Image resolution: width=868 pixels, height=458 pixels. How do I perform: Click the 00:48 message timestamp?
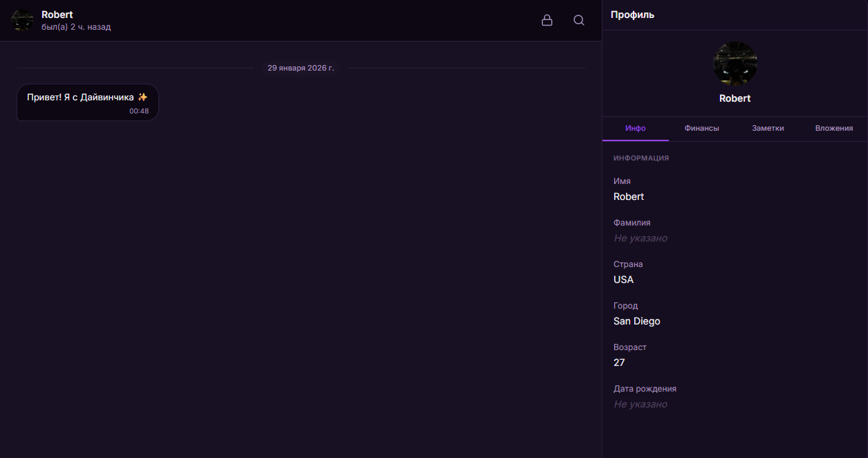(138, 111)
